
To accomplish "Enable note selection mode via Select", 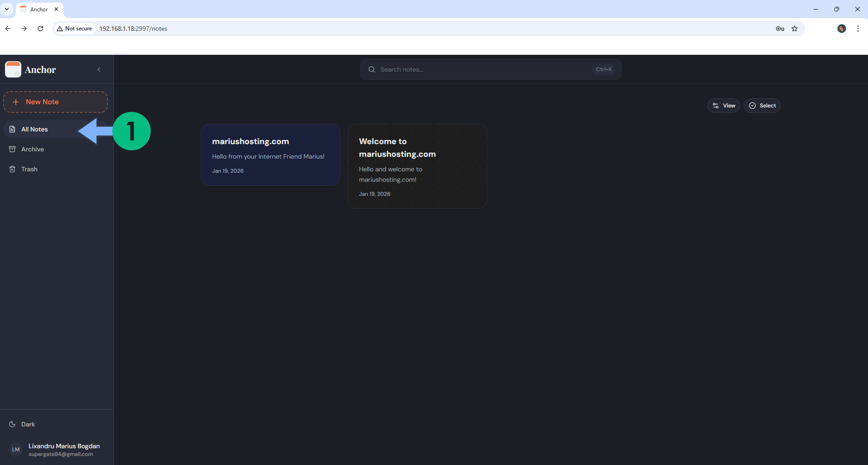I will (762, 105).
